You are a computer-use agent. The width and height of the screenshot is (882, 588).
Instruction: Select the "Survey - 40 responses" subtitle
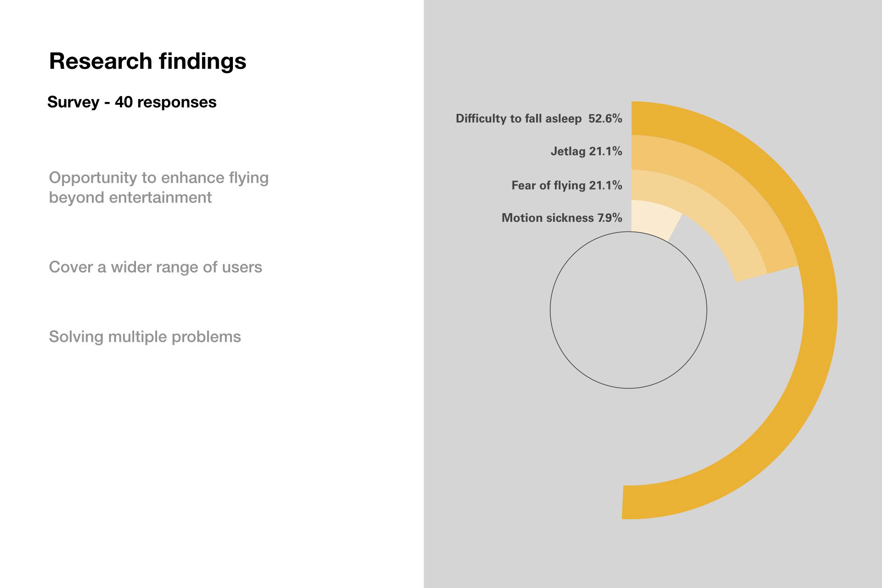coord(131,102)
